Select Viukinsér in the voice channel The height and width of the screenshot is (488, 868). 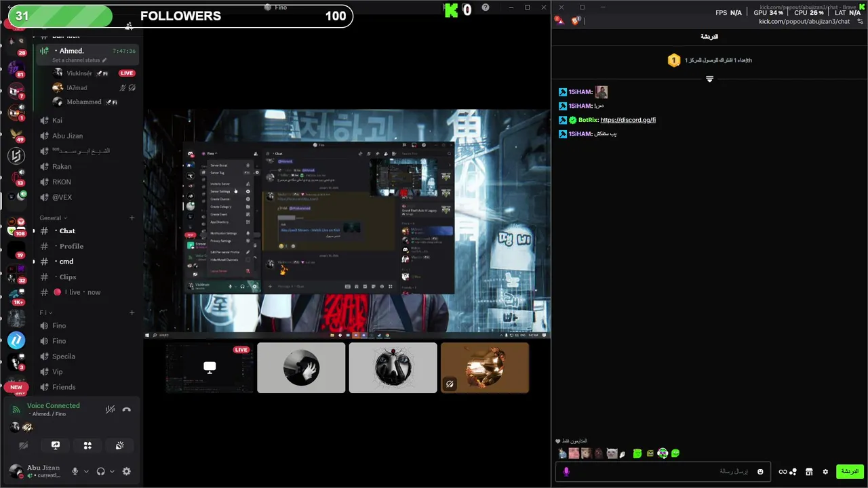tap(79, 73)
